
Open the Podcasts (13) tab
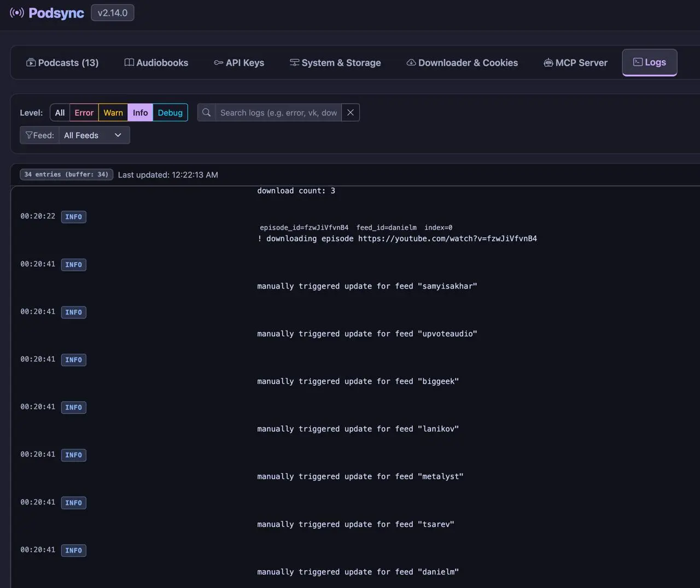pyautogui.click(x=62, y=63)
